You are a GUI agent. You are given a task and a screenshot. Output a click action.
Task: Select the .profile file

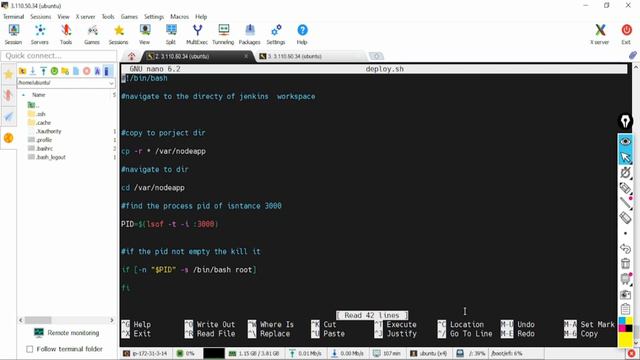tap(40, 140)
